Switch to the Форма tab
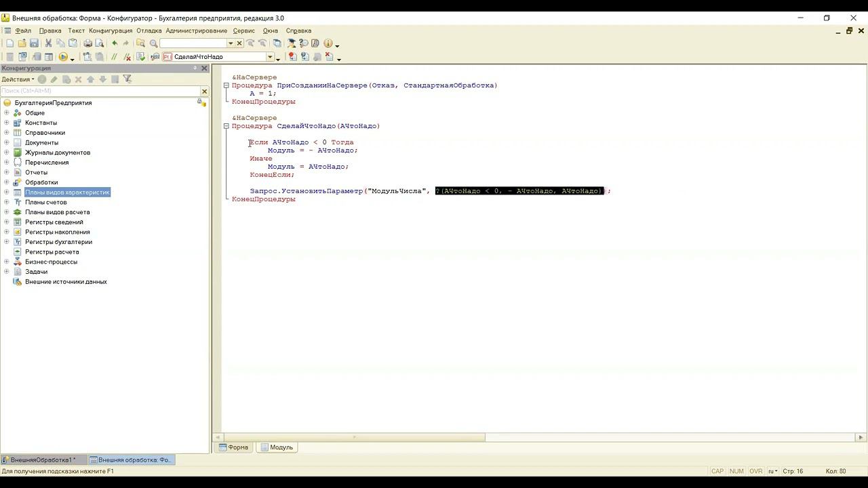 [234, 447]
